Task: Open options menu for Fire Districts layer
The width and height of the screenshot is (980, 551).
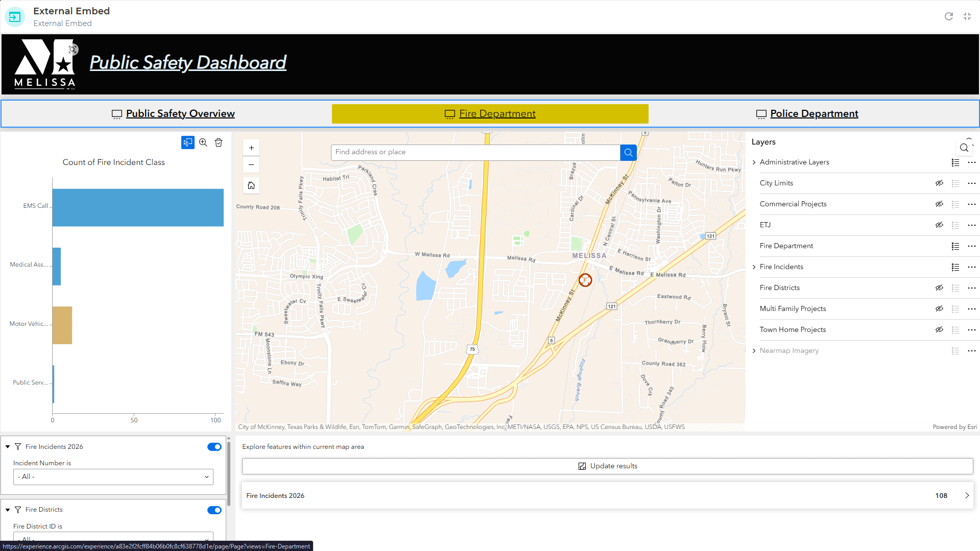Action: (x=971, y=288)
